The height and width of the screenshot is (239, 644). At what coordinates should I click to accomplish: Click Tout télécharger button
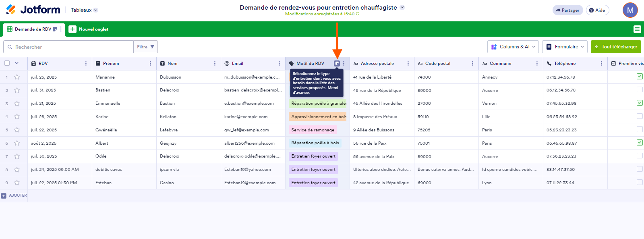616,47
